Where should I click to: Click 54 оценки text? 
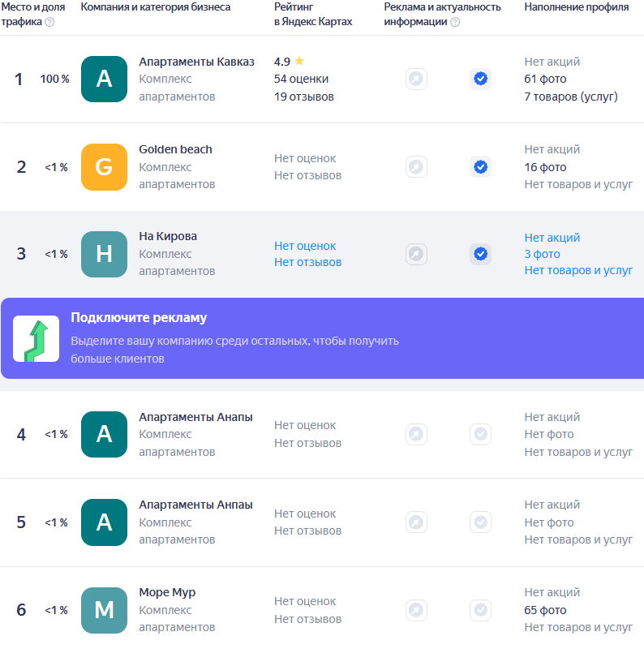click(x=301, y=79)
